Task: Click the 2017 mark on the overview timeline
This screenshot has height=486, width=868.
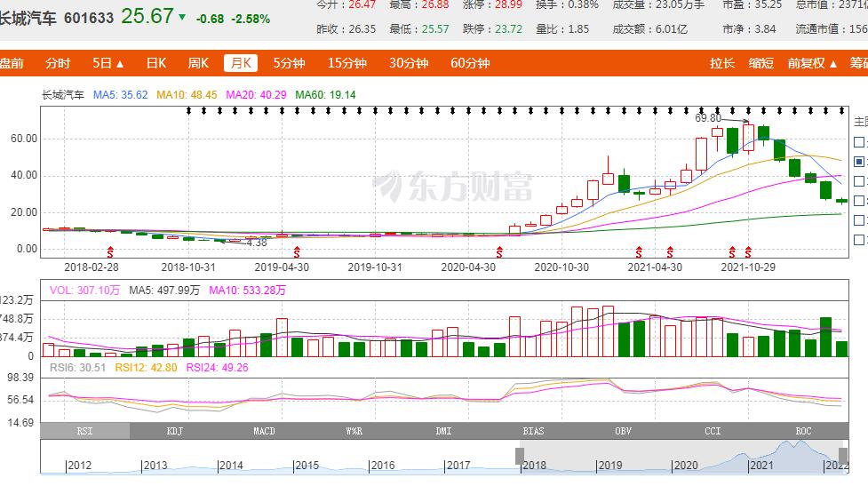Action: tap(458, 466)
